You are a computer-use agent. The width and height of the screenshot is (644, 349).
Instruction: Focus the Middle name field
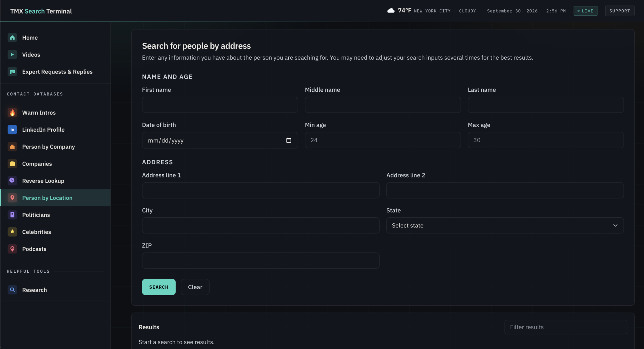pyautogui.click(x=383, y=105)
